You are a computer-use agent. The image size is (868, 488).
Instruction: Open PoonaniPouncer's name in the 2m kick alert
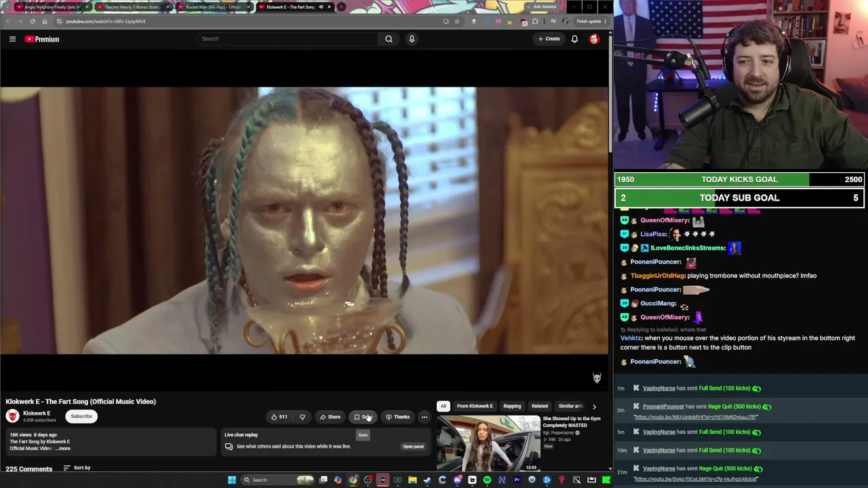[x=663, y=407]
